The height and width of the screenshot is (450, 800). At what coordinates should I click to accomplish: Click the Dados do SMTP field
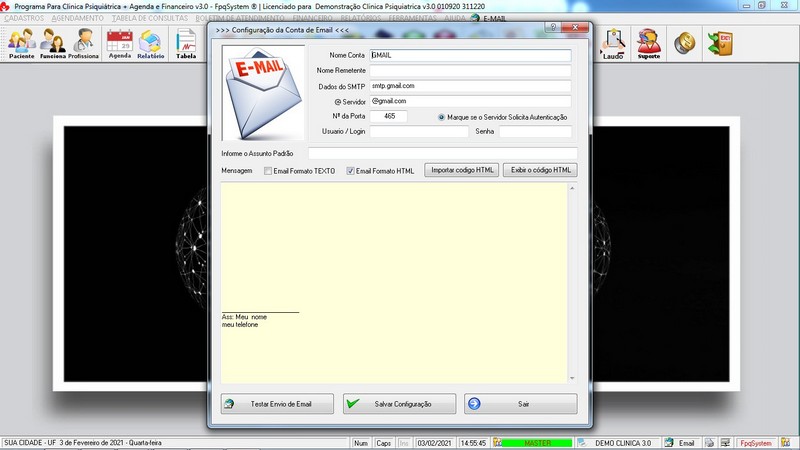coord(470,86)
